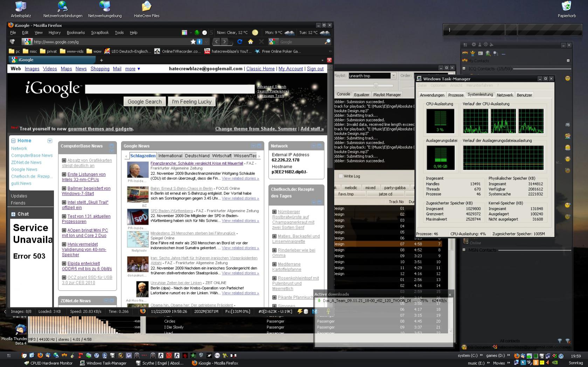Switch to the Prozesse tab
This screenshot has height=367, width=588.
point(456,95)
